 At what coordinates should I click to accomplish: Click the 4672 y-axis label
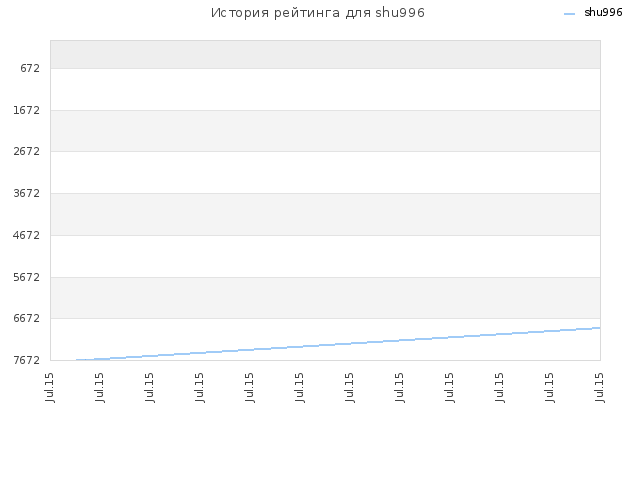point(27,236)
